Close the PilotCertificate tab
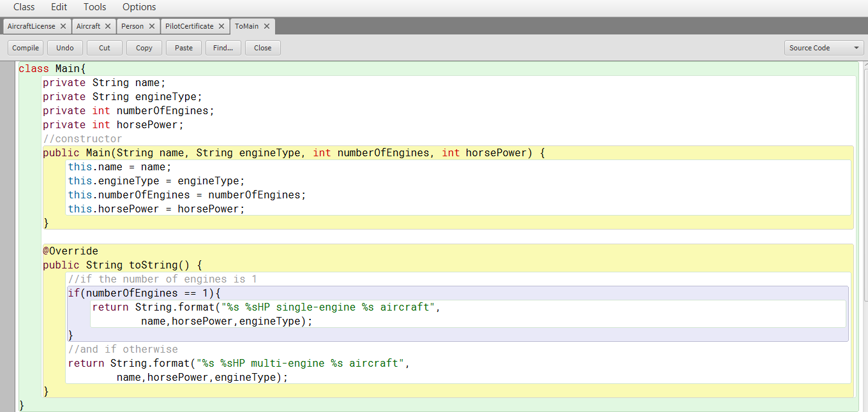Viewport: 868px width, 412px height. pos(220,27)
